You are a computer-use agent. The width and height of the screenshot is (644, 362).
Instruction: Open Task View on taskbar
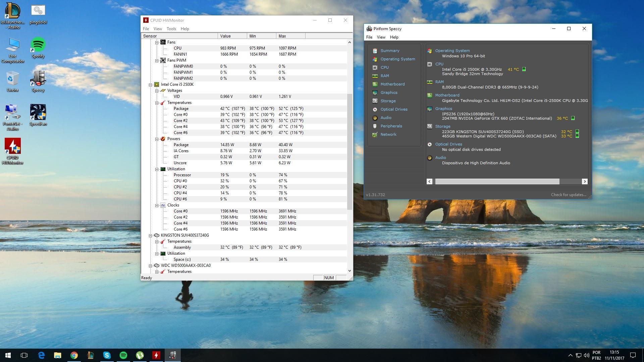click(x=24, y=355)
